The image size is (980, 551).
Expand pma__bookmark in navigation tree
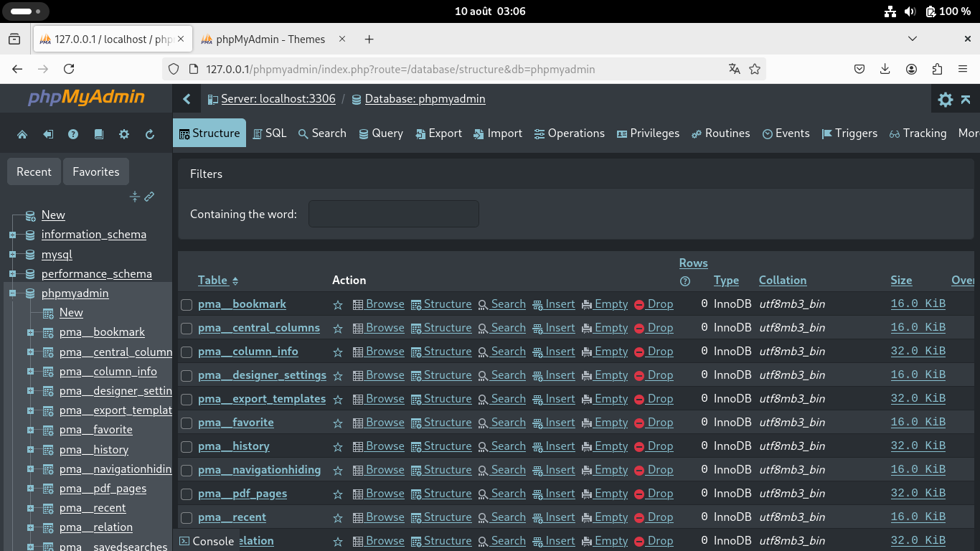[30, 332]
